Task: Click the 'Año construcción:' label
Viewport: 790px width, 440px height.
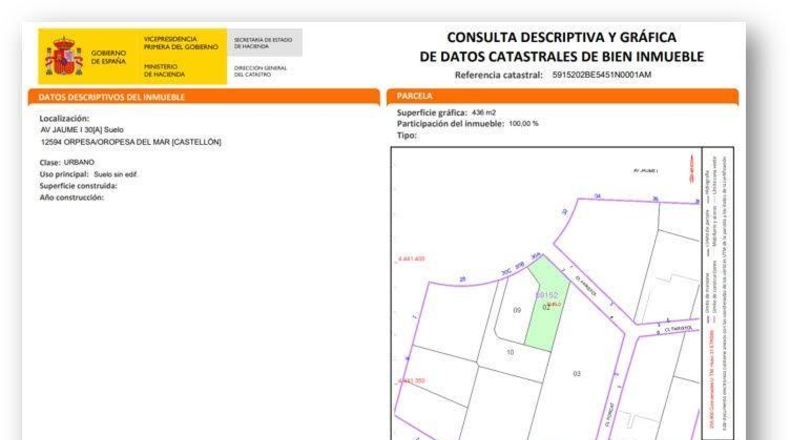Action: point(72,198)
